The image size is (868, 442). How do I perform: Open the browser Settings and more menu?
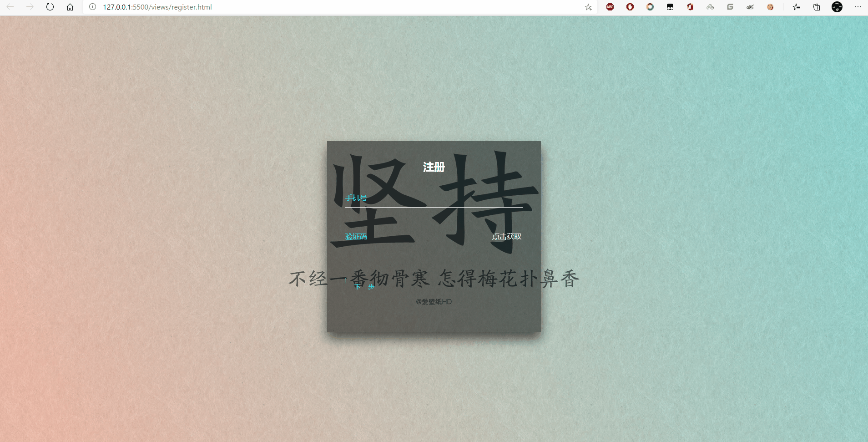pyautogui.click(x=858, y=7)
